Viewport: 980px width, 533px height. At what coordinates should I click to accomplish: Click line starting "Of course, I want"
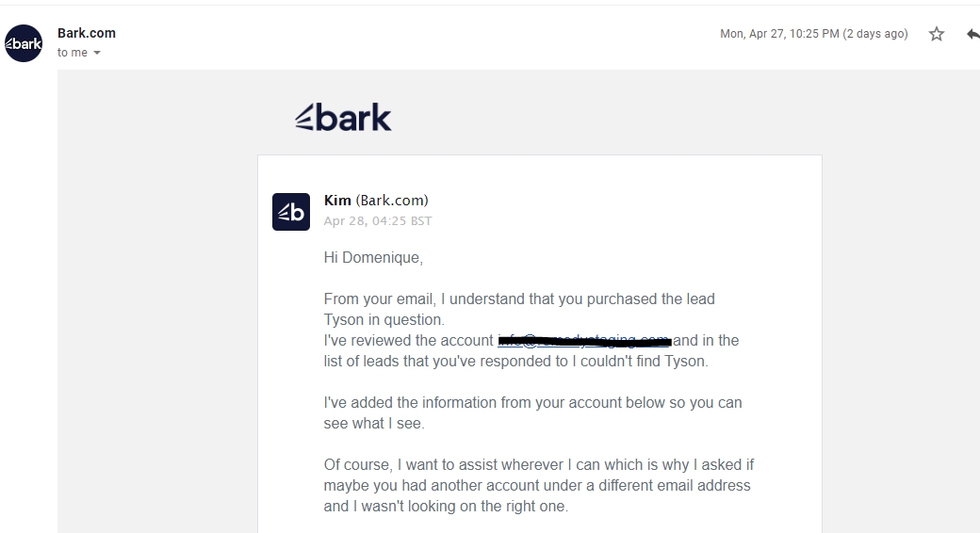pyautogui.click(x=538, y=464)
